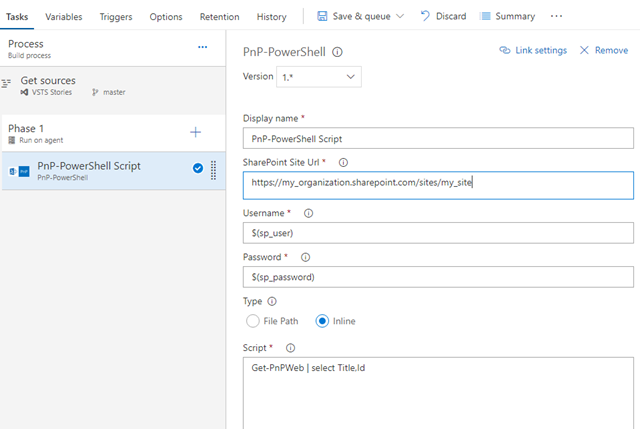Click the Password input field
Image resolution: width=640 pixels, height=429 pixels.
point(438,277)
